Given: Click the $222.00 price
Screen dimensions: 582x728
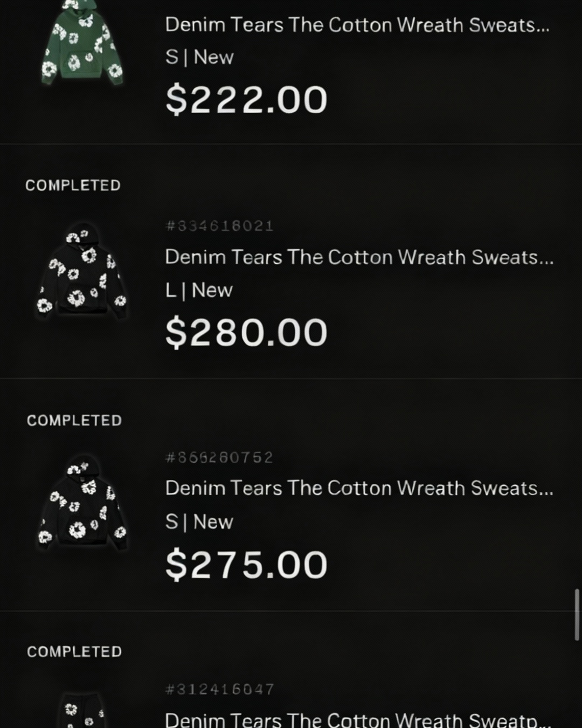Looking at the screenshot, I should [246, 100].
